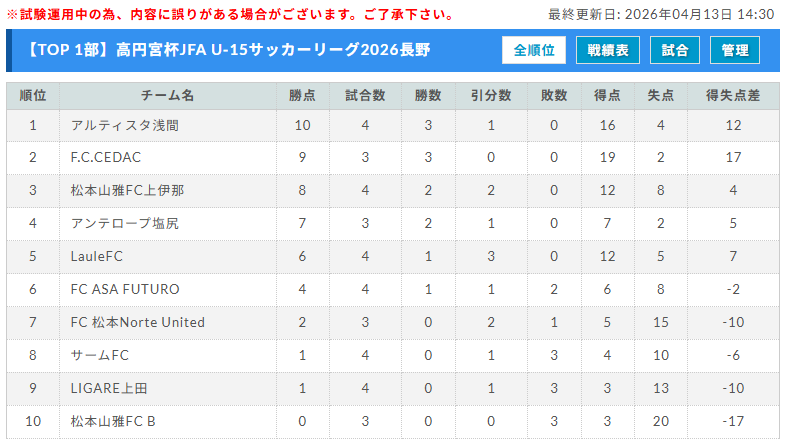Viewport: 785px width, 445px height.
Task: Click FC ASA FUTURO team name
Action: point(125,289)
